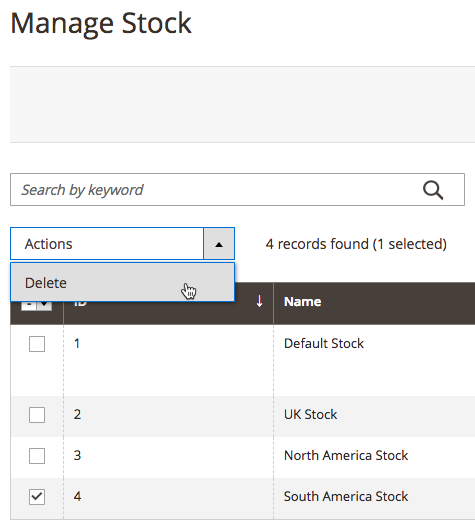This screenshot has width=475, height=529.
Task: Click ID cell 1 in table
Action: tap(77, 343)
